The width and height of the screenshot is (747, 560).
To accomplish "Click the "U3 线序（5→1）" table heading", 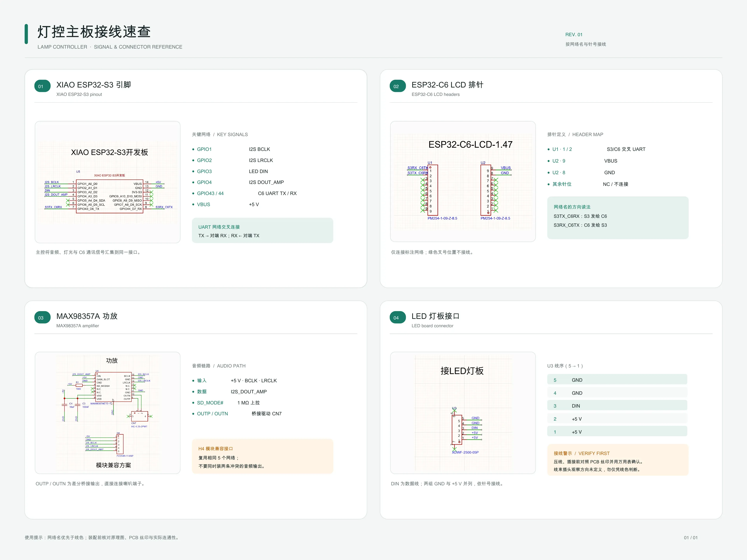I will 565,366.
